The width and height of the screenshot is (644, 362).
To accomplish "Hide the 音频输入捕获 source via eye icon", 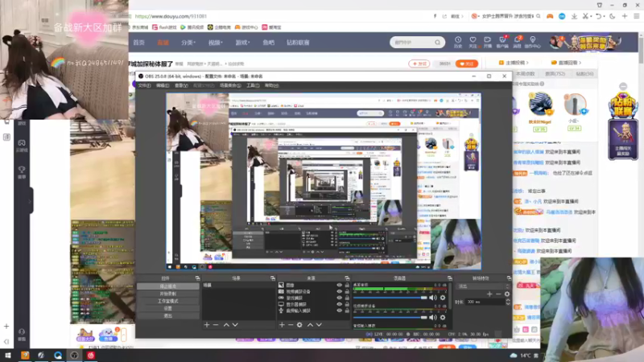I will click(339, 311).
